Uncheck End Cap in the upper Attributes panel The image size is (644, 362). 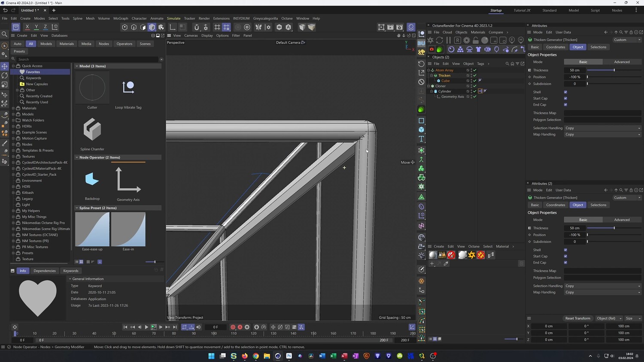pos(565,105)
